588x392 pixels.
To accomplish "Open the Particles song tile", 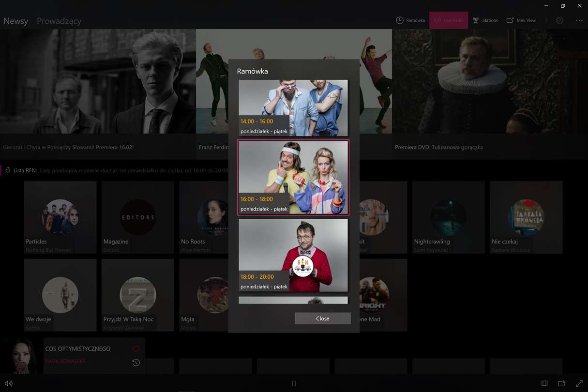I will coord(60,217).
